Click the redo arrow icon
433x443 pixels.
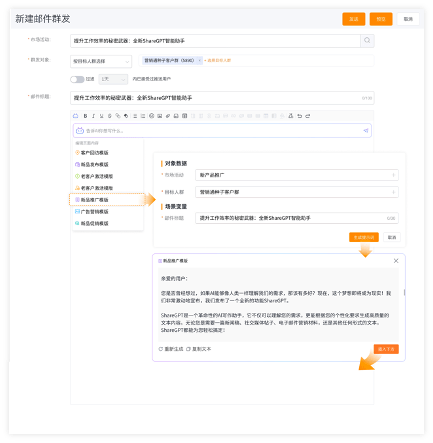[308, 116]
